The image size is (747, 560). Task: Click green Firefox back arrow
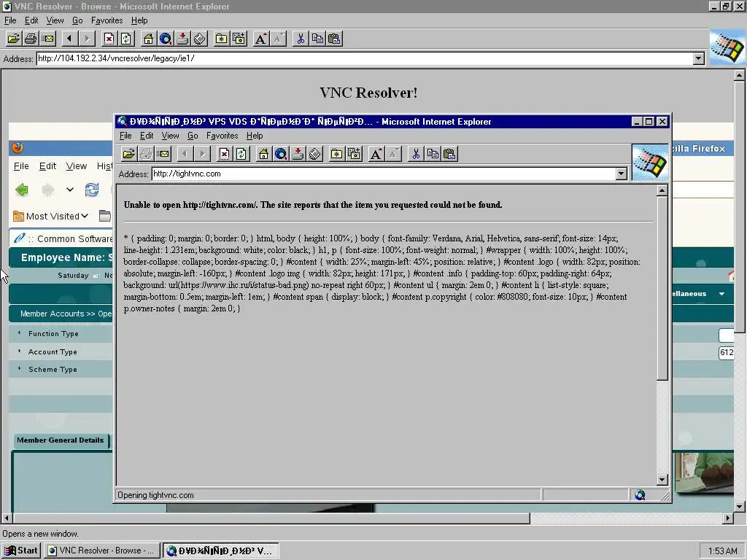[21, 190]
